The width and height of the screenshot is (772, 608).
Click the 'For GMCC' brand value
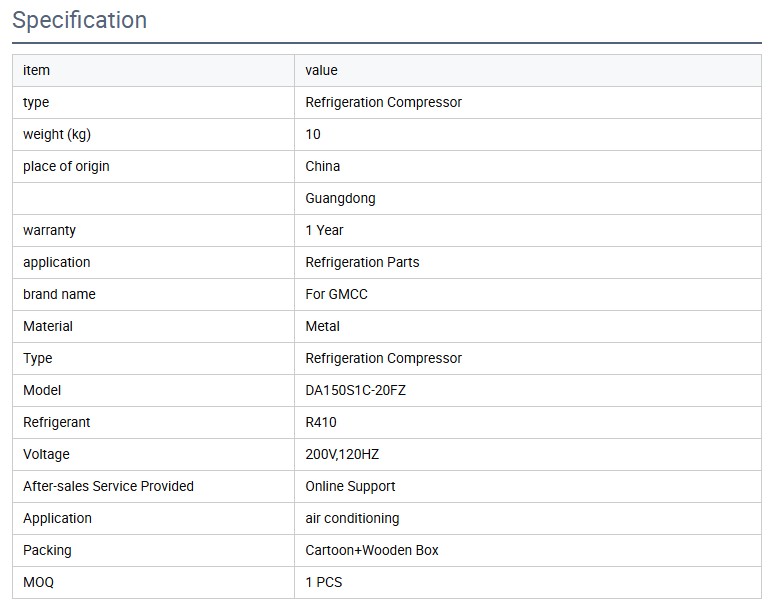click(x=336, y=294)
